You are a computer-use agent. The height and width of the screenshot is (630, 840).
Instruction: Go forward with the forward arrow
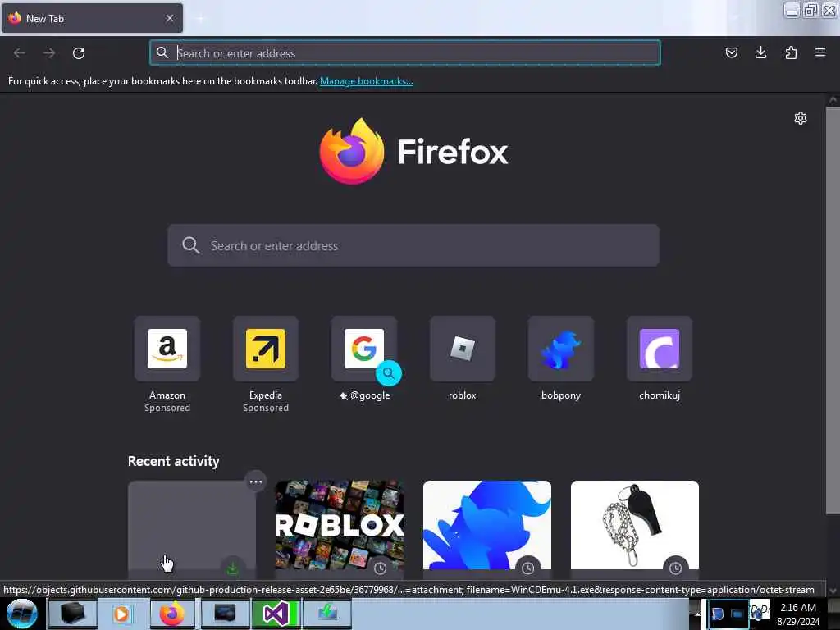[x=49, y=53]
